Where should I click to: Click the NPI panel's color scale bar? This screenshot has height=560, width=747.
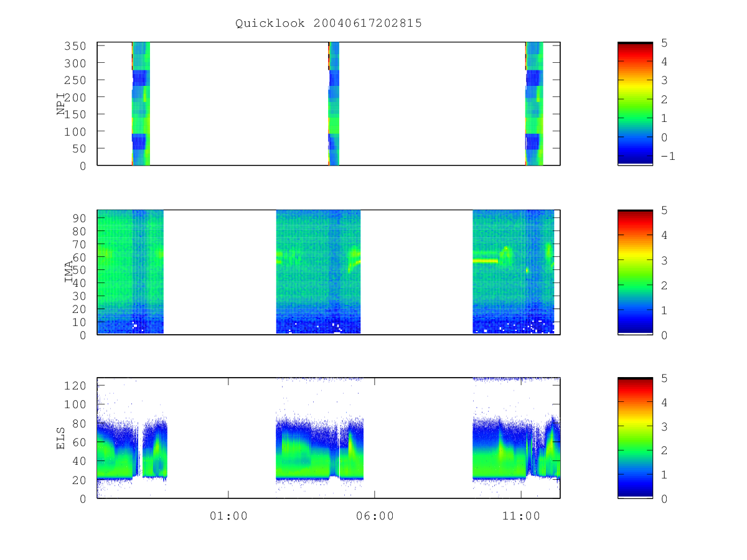635,103
